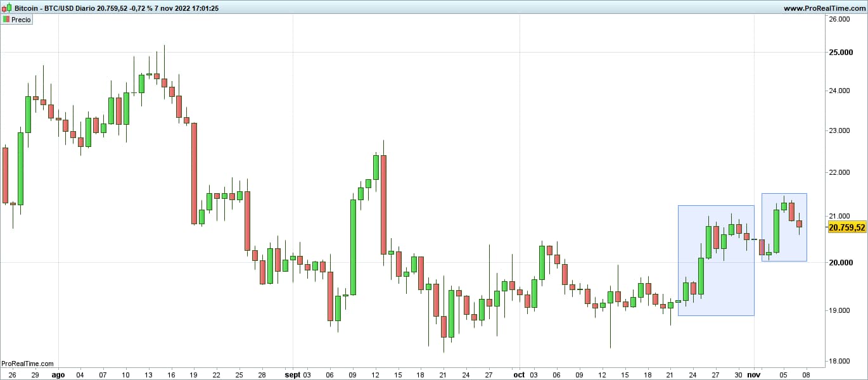Click the ProRealTime.com watermark at bottom left
Viewport: 868px width, 380px height.
pyautogui.click(x=27, y=364)
